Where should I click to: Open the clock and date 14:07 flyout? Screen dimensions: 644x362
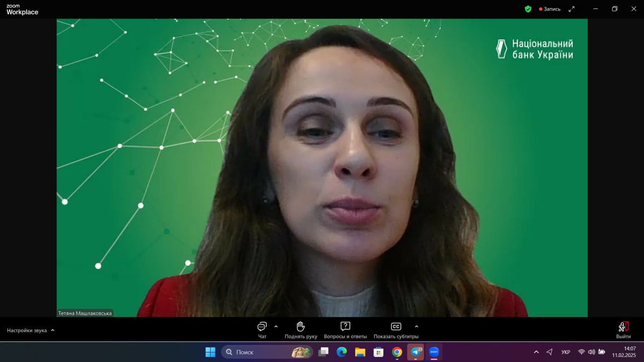(x=624, y=352)
